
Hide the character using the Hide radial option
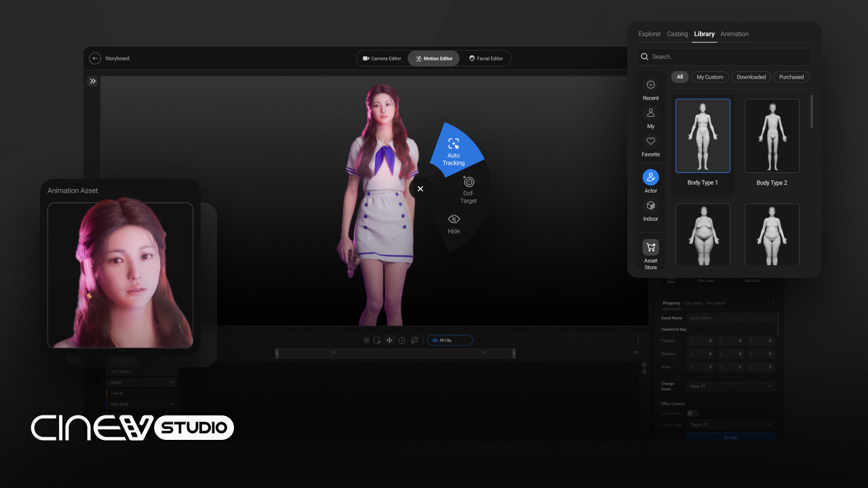[453, 224]
